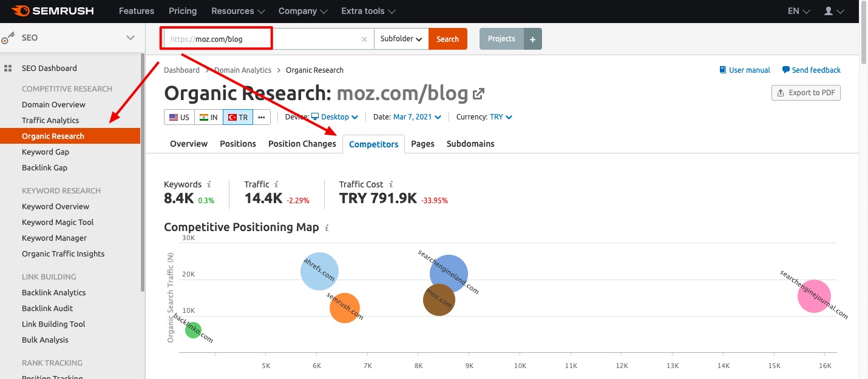868x379 pixels.
Task: Collapse the SEO sidebar section
Action: click(131, 38)
